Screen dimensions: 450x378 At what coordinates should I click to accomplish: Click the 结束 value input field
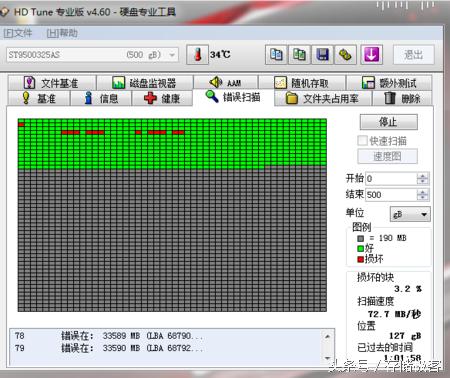pyautogui.click(x=391, y=194)
